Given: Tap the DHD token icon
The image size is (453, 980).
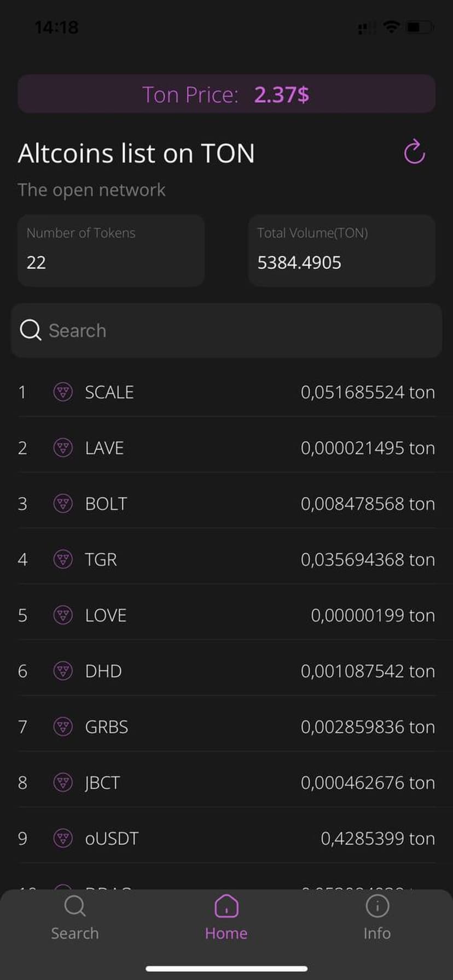Looking at the screenshot, I should pos(63,671).
